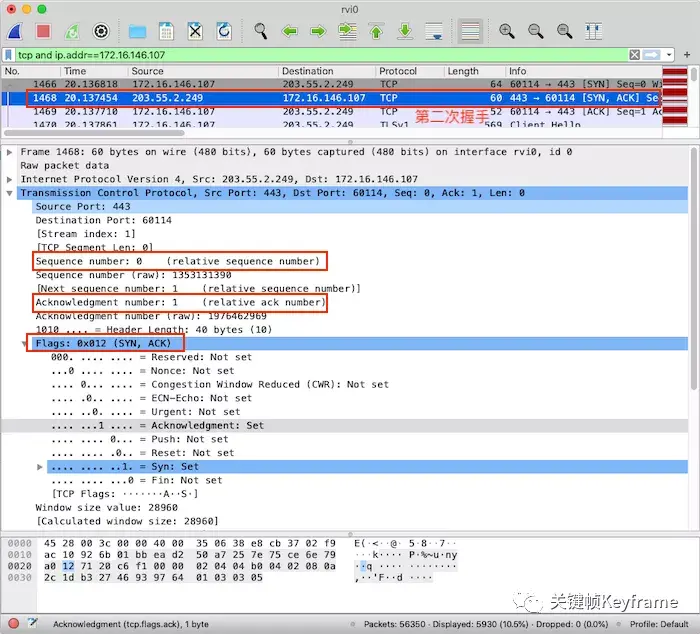This screenshot has width=700, height=634.
Task: Close this capture file icon
Action: coord(195,32)
